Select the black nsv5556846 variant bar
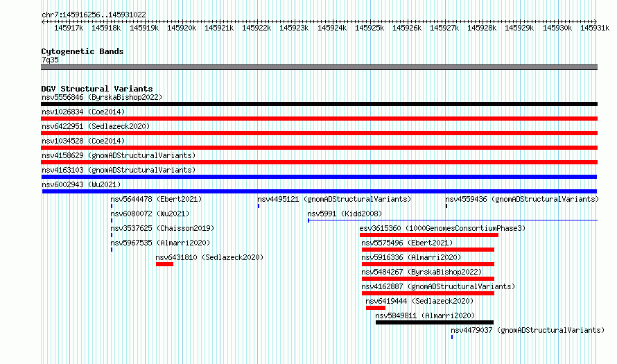Viewport: 617px width, 364px height. coord(319,104)
